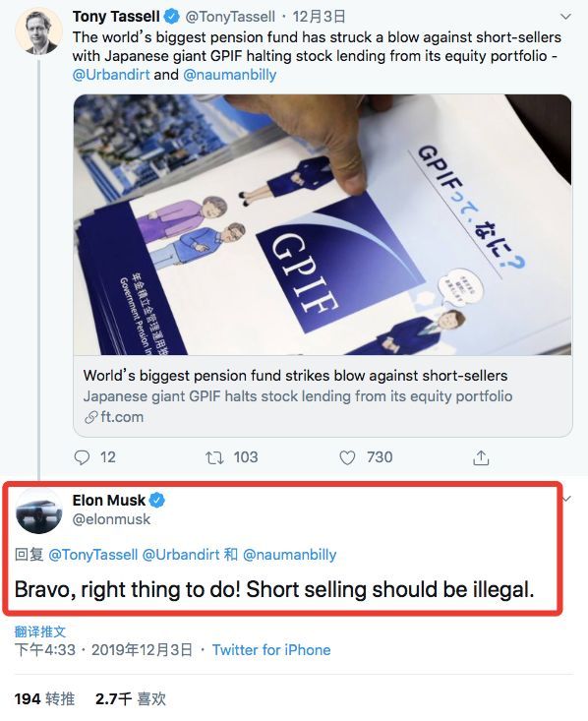
Task: Click Tony Tassell's verified badge
Action: (x=172, y=17)
